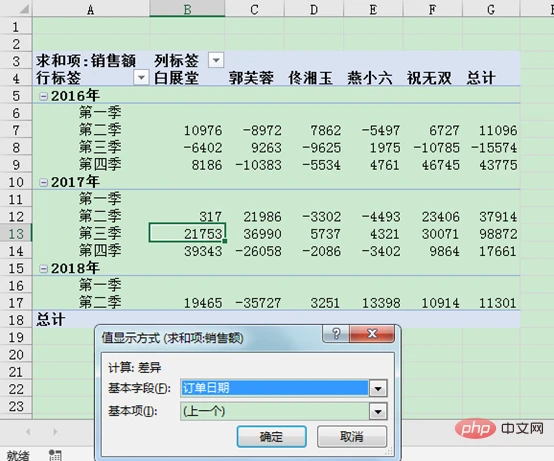Close the 值显示方式 dialog

372,333
